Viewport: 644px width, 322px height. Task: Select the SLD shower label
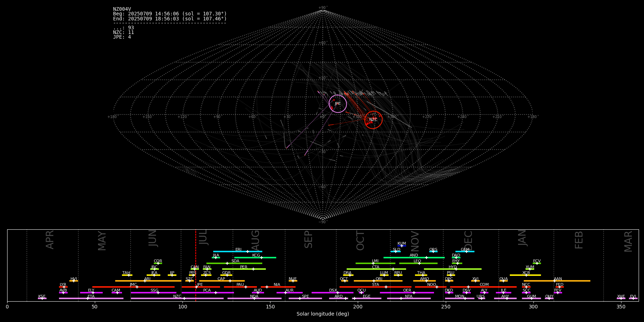click(396, 250)
